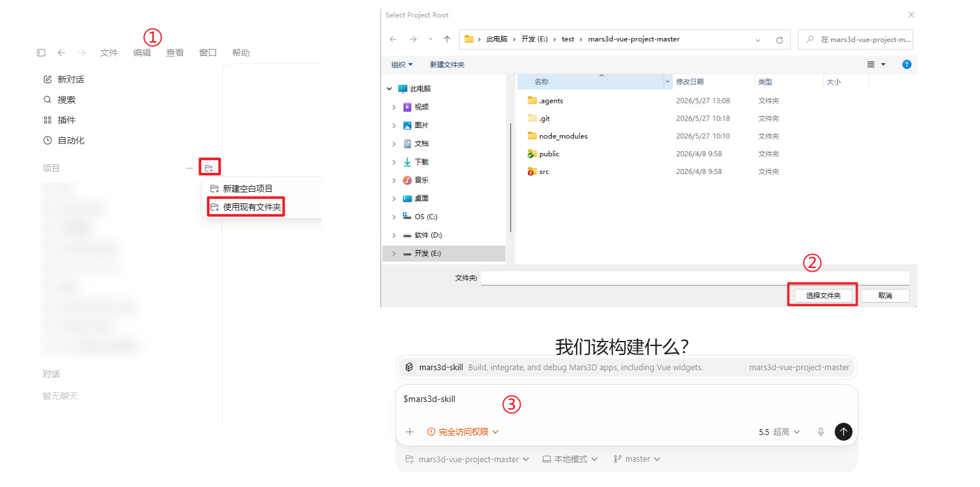Open recent locations dropdown in file dialog
This screenshot has width=980, height=487.
pos(430,39)
